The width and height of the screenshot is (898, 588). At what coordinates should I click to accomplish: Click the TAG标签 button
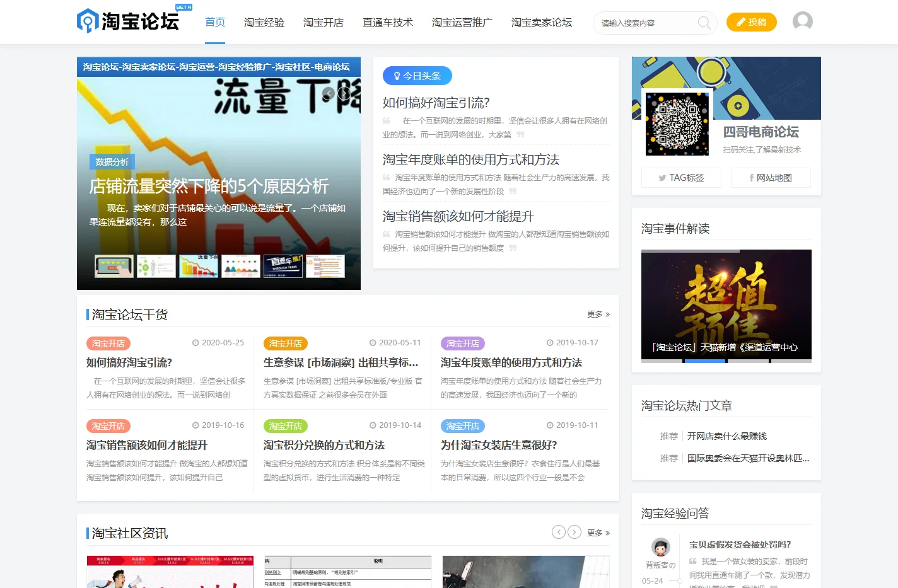point(681,178)
